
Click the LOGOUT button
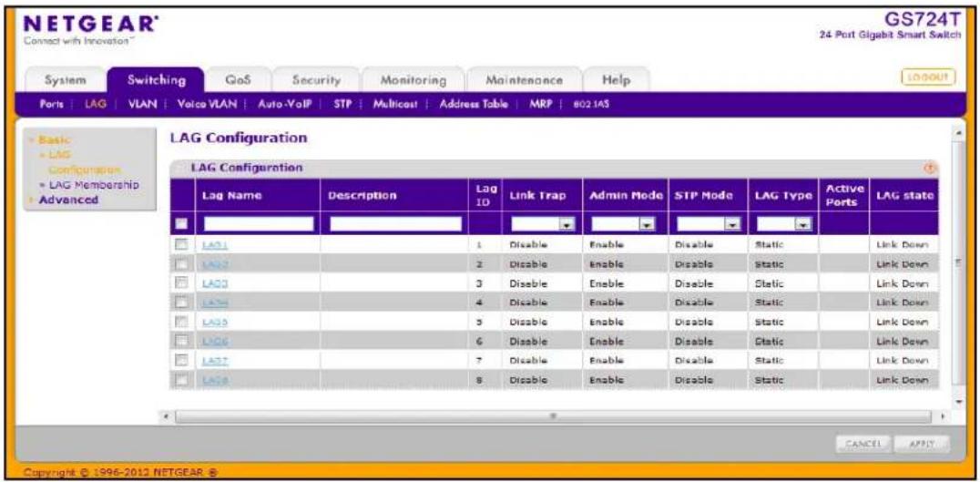pos(928,77)
